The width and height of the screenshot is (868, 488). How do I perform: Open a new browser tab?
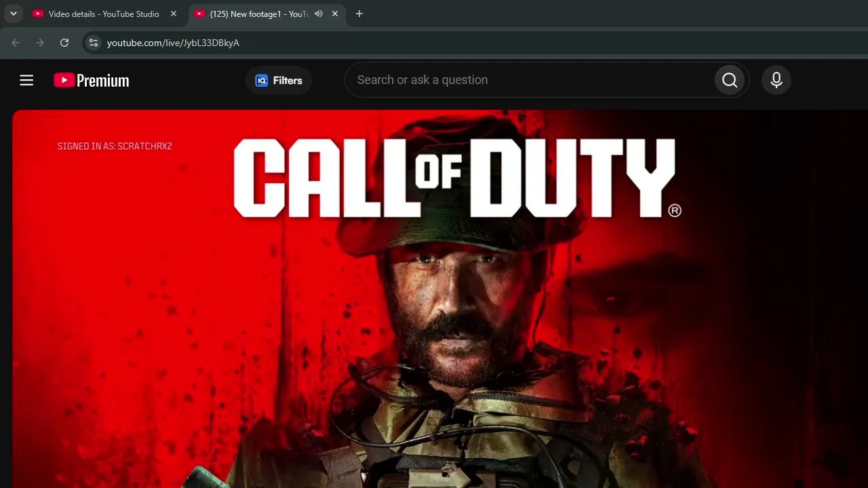(x=359, y=14)
